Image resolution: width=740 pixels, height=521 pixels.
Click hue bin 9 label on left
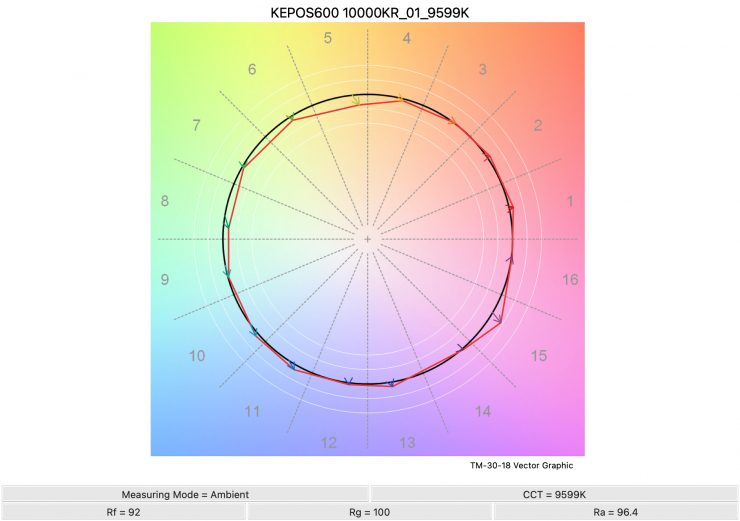[x=165, y=280]
